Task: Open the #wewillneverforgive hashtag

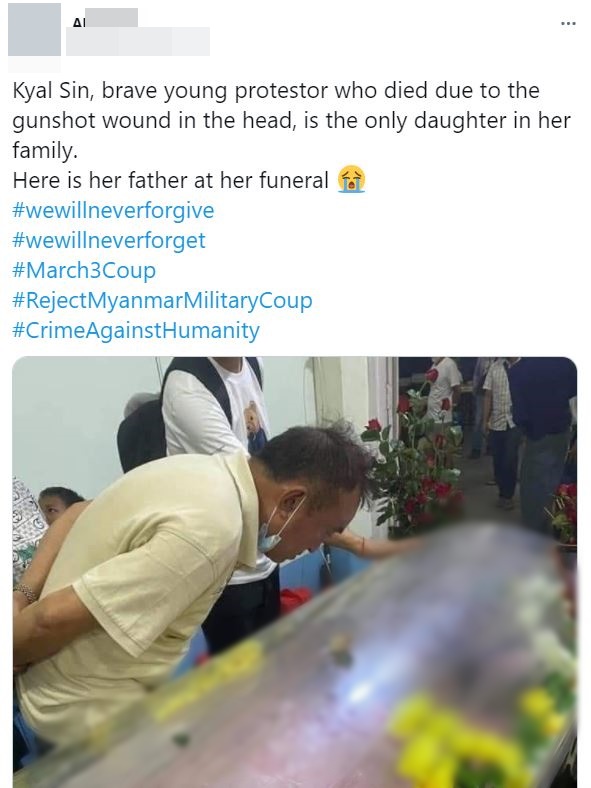Action: pyautogui.click(x=113, y=210)
